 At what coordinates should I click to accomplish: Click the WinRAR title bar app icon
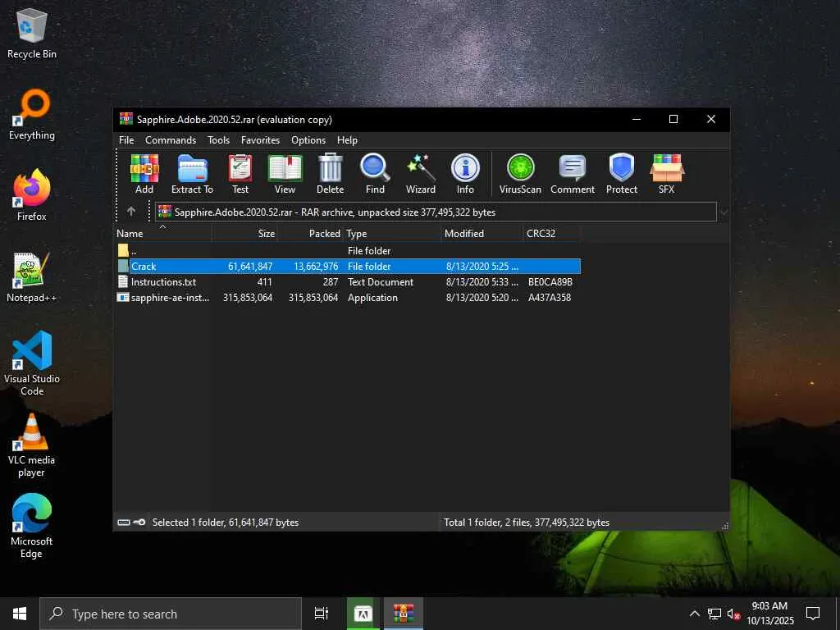[126, 118]
